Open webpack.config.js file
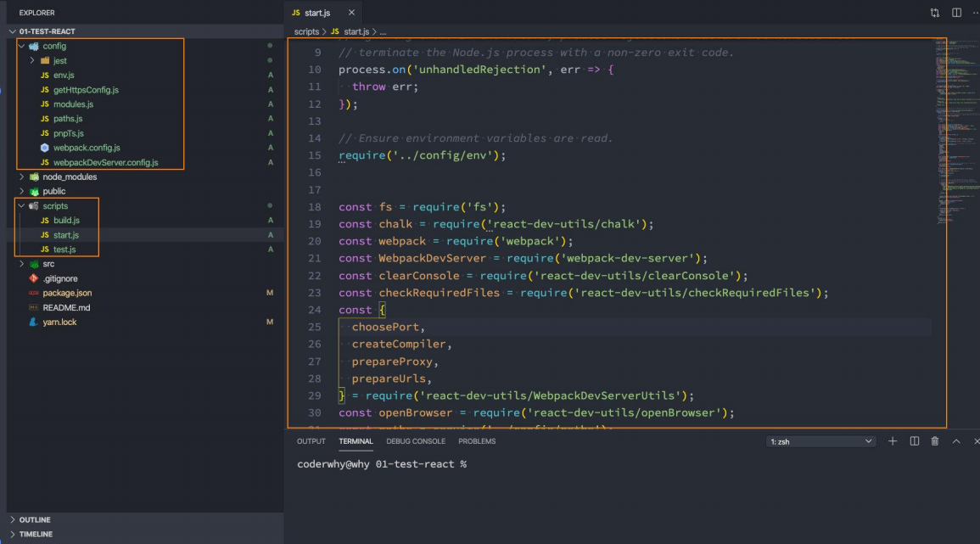 [87, 148]
